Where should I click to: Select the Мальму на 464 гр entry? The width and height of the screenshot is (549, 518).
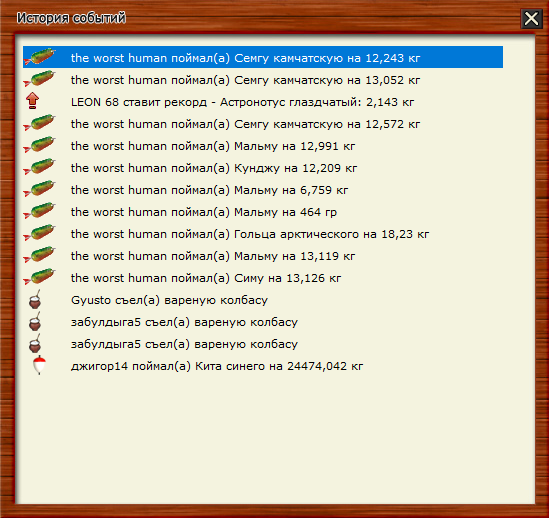[263, 212]
